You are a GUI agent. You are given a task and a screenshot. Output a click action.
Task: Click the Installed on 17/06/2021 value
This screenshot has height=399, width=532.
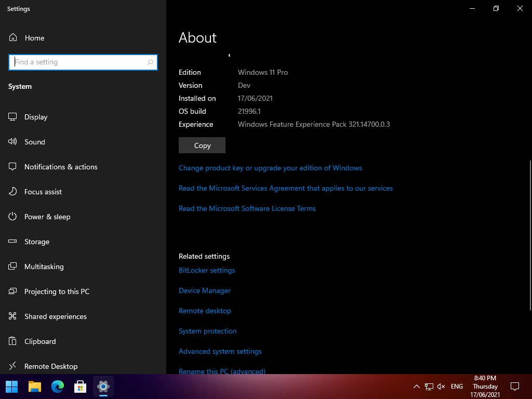click(255, 98)
